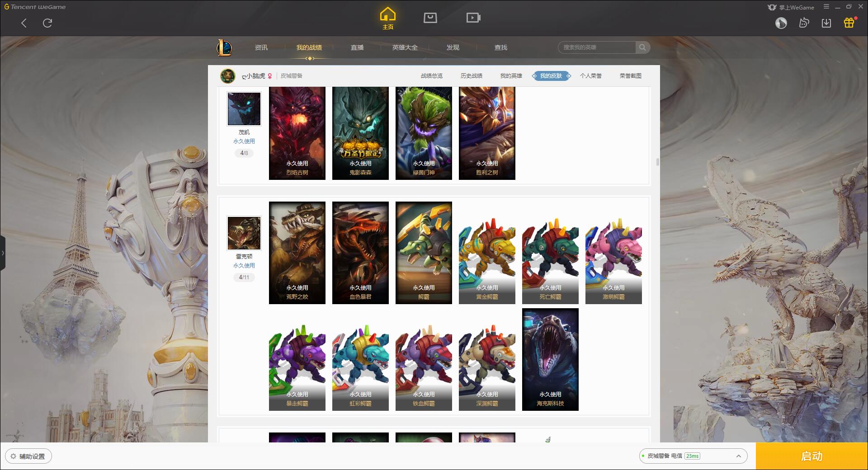Click the back arrow icon

pos(24,23)
